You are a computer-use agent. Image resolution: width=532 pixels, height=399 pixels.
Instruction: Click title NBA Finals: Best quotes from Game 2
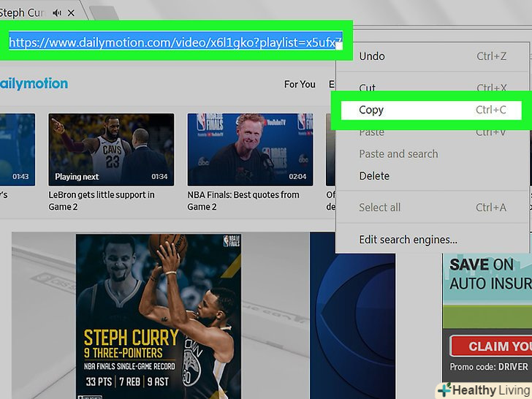243,201
